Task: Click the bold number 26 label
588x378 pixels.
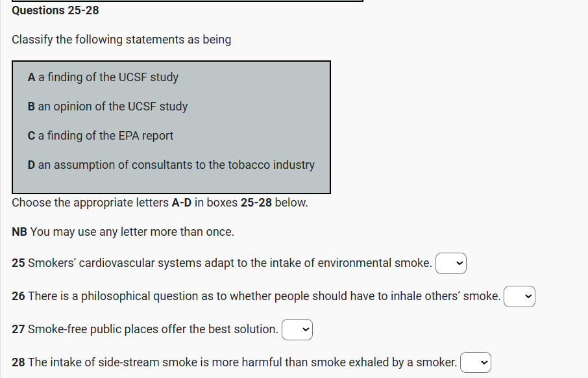Action: pos(18,296)
